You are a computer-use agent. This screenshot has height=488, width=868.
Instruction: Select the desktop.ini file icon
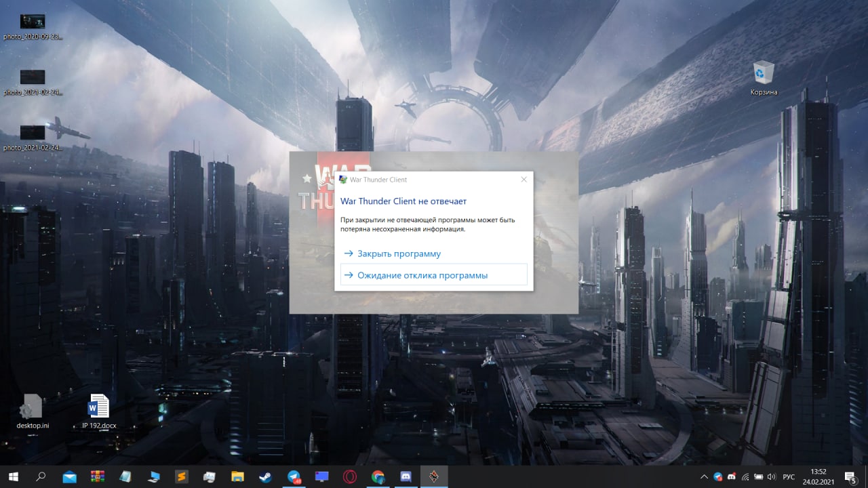pos(33,411)
